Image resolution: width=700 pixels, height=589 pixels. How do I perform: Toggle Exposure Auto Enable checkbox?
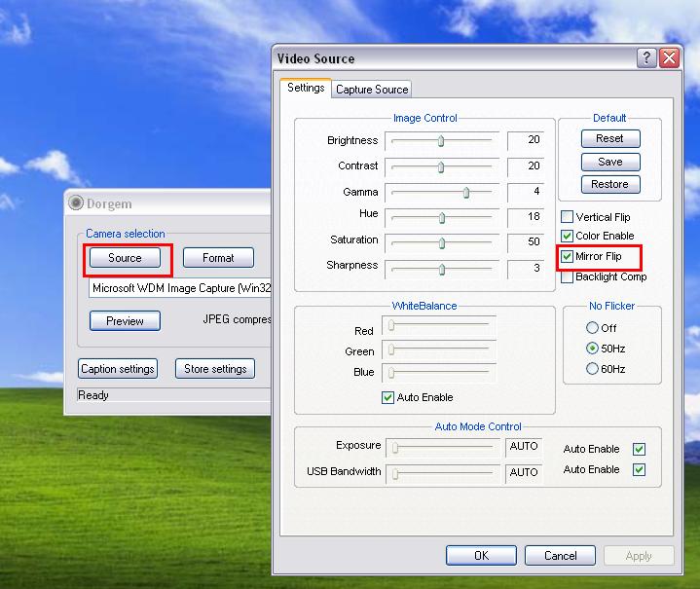(x=640, y=449)
